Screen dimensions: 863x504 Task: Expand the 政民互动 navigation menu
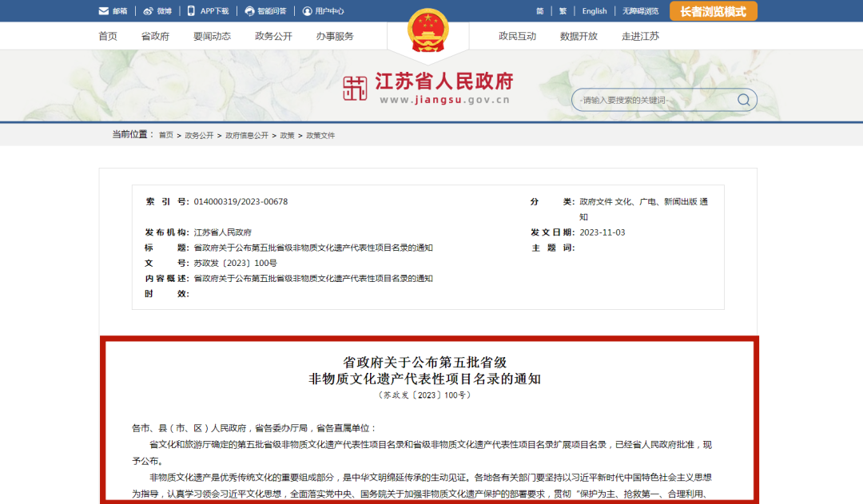pyautogui.click(x=517, y=36)
